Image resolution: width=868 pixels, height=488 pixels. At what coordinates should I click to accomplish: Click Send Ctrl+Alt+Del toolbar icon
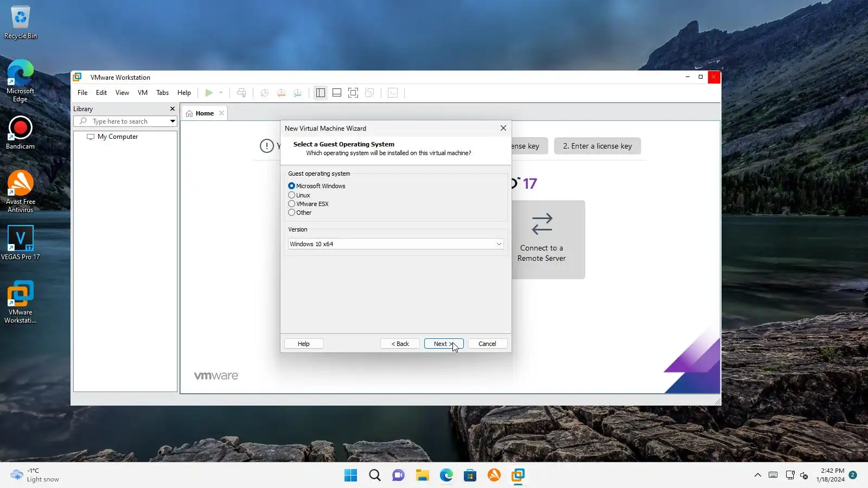pos(241,93)
